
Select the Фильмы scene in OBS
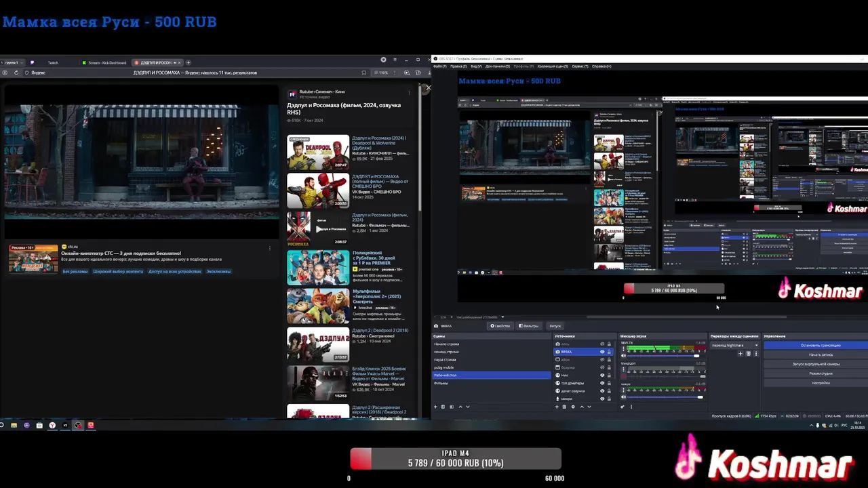(492, 384)
